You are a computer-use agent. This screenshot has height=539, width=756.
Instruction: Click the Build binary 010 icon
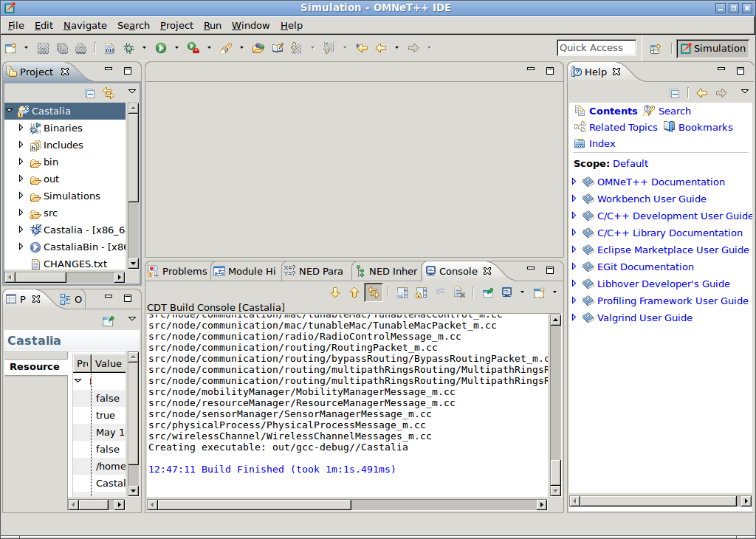(x=110, y=48)
